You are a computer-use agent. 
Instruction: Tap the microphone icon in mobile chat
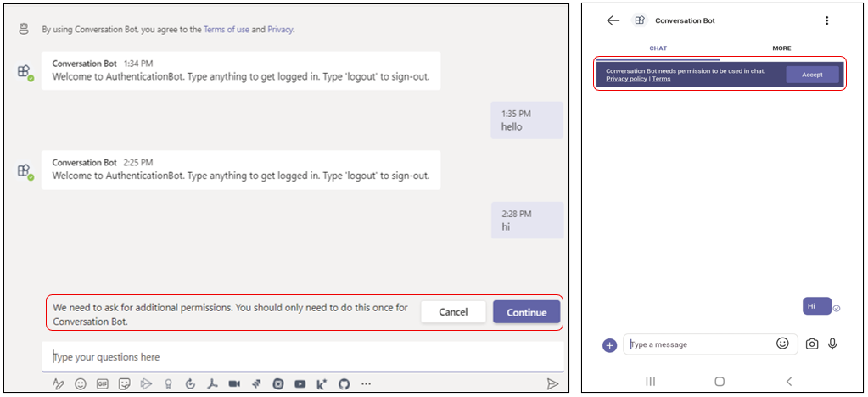point(832,344)
